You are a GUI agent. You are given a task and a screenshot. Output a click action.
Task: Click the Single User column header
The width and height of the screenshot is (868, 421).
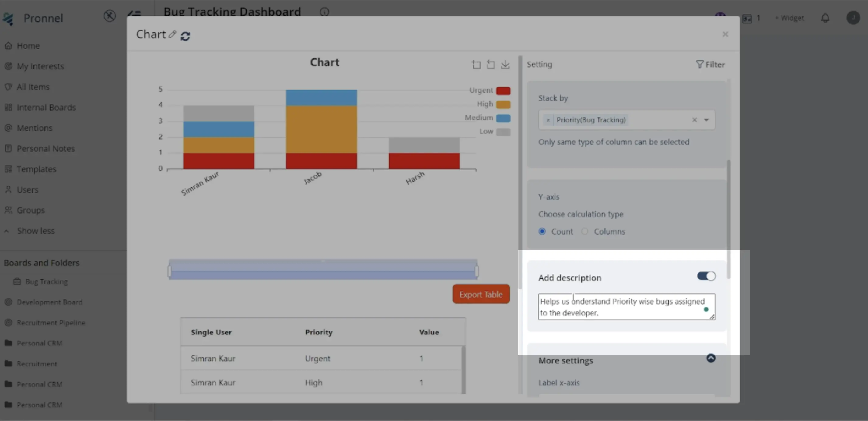[x=211, y=332]
